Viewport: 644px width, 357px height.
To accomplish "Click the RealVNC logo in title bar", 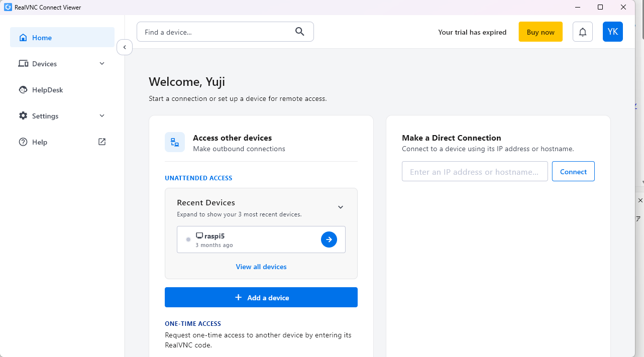I will pyautogui.click(x=8, y=8).
